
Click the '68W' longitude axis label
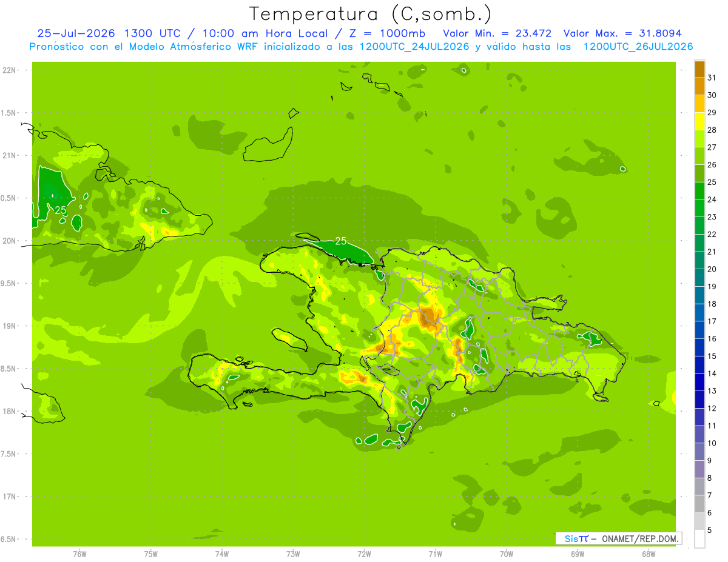coord(649,554)
